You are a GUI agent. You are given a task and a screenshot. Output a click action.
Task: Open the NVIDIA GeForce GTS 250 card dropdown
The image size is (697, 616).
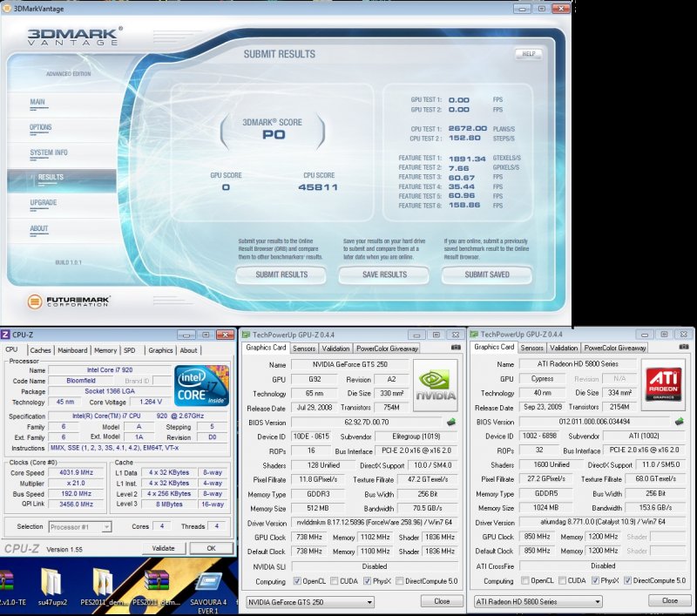coord(310,602)
